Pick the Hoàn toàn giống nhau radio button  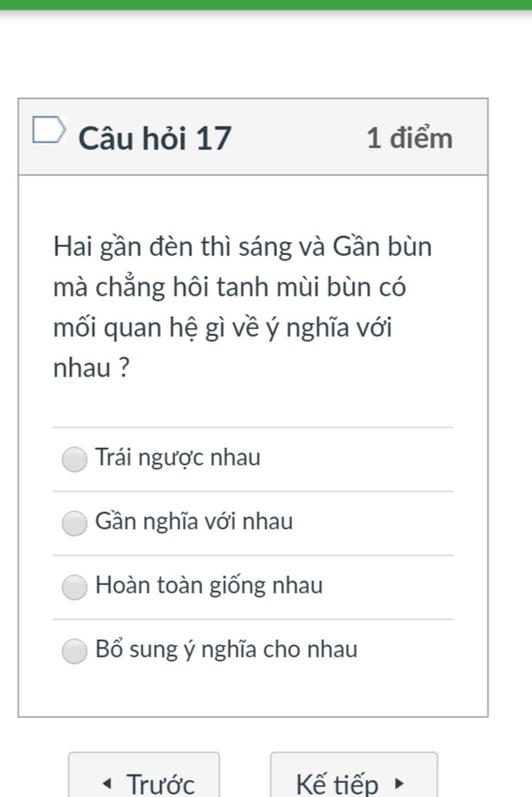pyautogui.click(x=74, y=587)
